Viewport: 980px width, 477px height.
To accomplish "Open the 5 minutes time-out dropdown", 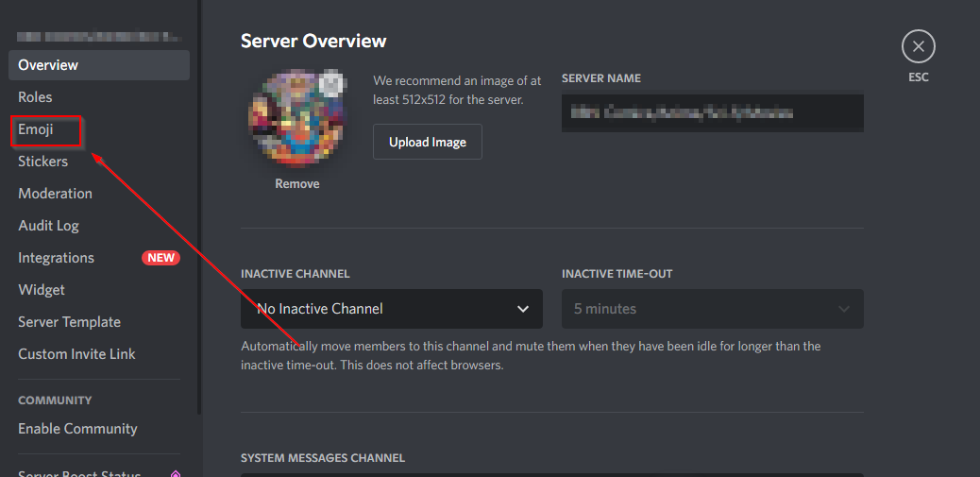I will [713, 309].
